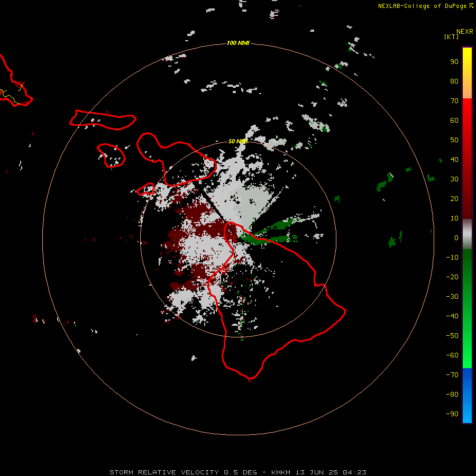Click the -70 value on color scale
Image resolution: width=476 pixels, height=476 pixels.
452,375
